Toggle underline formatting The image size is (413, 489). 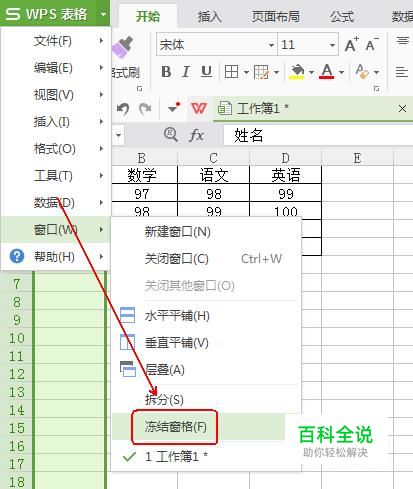pyautogui.click(x=206, y=72)
